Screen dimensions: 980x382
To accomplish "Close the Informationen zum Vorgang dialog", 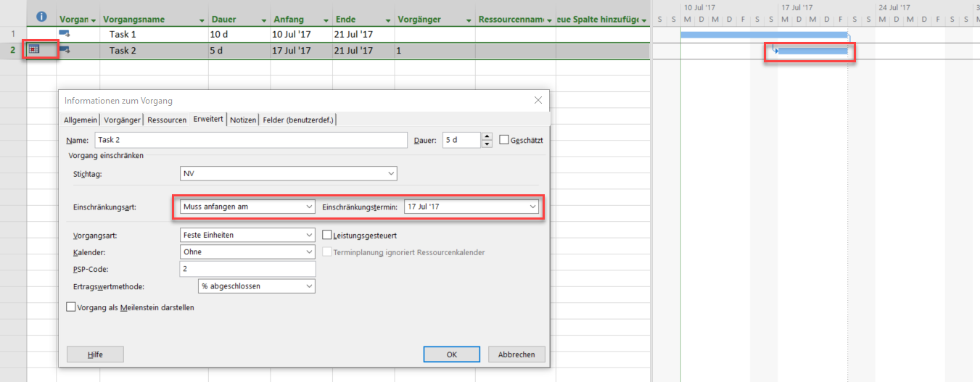I will pos(538,100).
